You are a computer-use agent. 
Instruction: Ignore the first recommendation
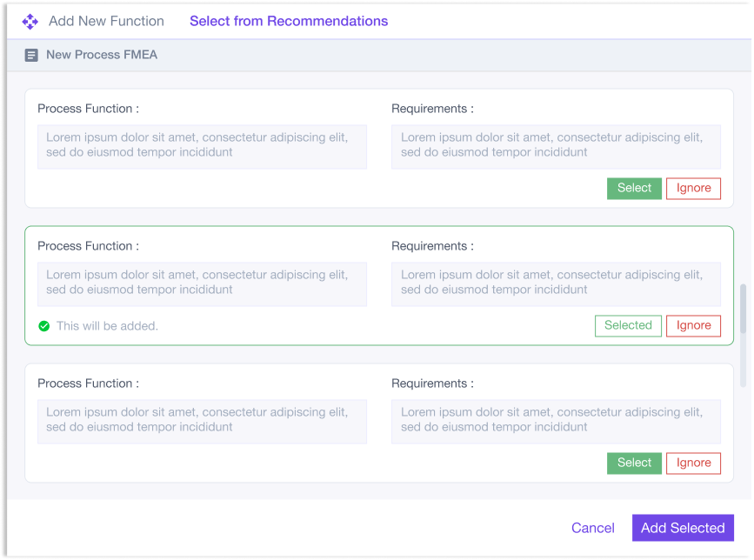pos(693,188)
